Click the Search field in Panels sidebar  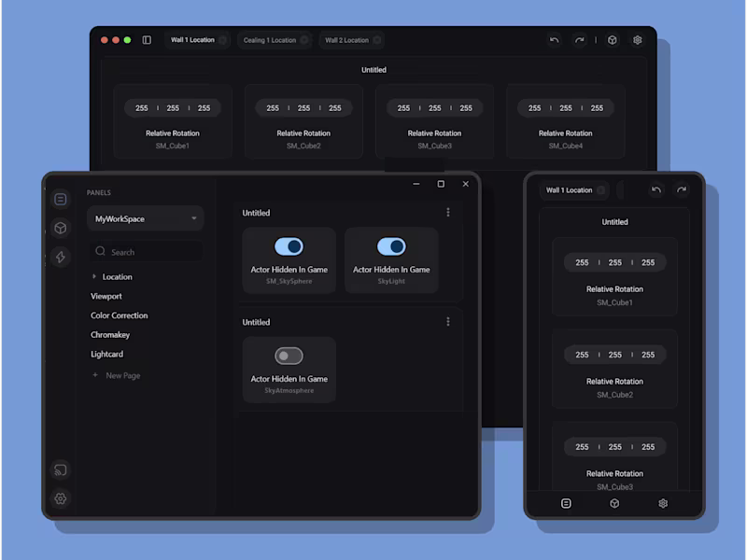pyautogui.click(x=146, y=252)
